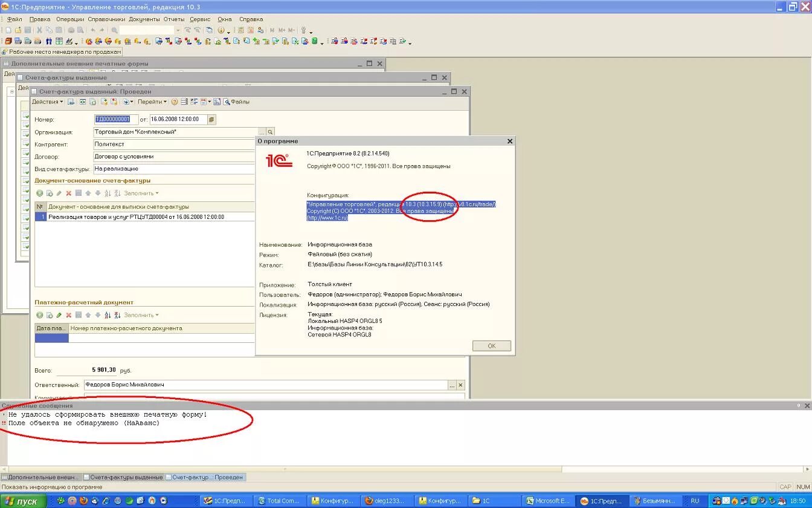Switch to Microsoft Excel taskbar button

[547, 501]
